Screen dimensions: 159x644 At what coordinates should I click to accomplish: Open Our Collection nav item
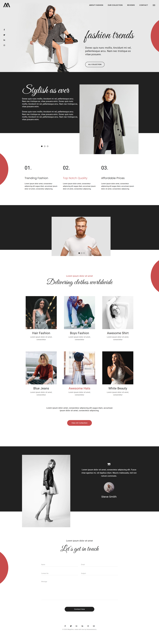[x=115, y=5]
